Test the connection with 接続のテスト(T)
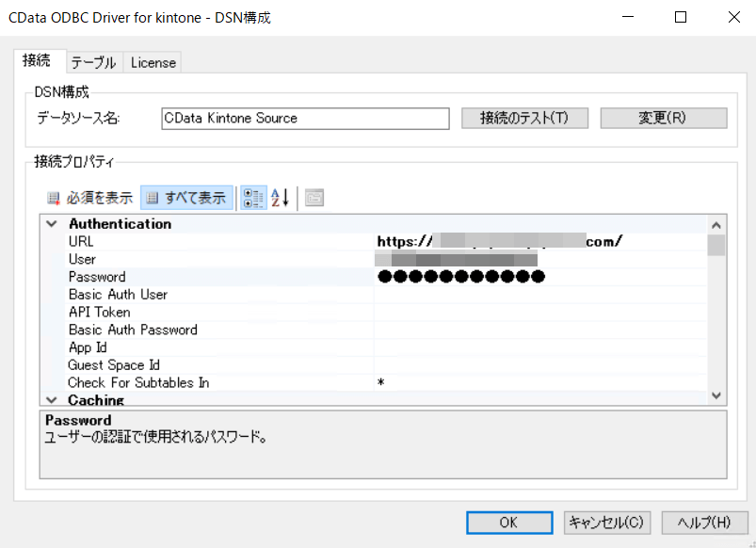This screenshot has height=548, width=756. tap(524, 119)
